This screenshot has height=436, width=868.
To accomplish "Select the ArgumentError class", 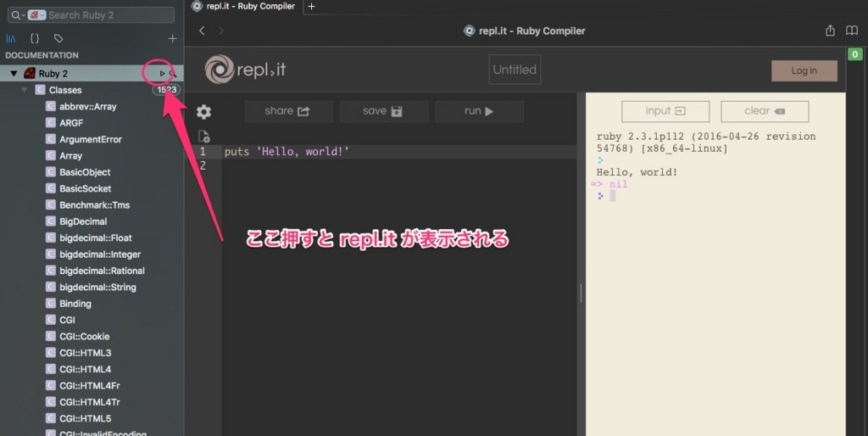I will pyautogui.click(x=90, y=140).
